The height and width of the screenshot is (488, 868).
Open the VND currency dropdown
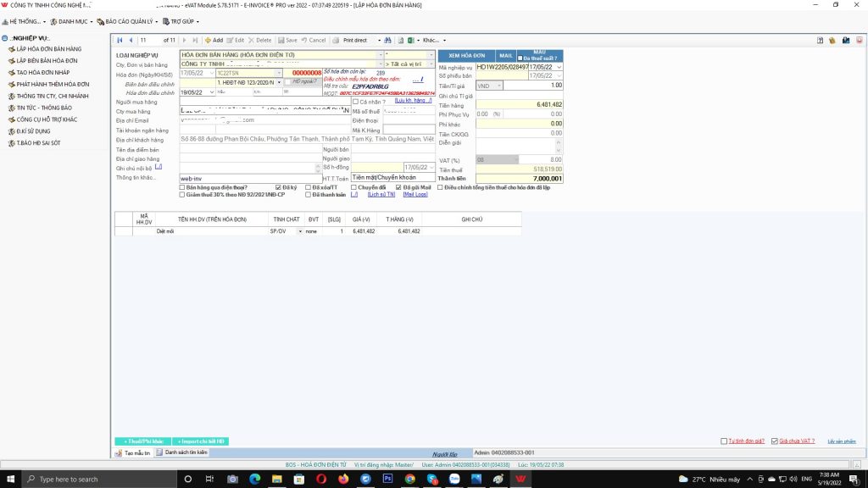coord(498,86)
